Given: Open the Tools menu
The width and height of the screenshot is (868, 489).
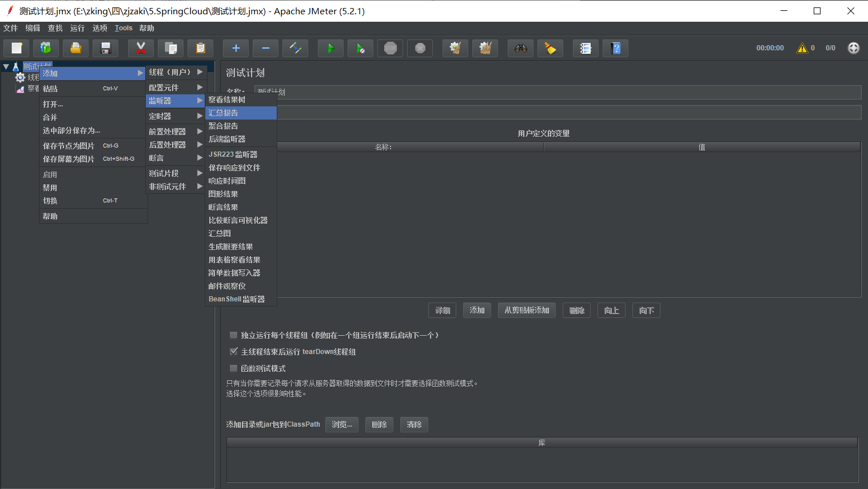Looking at the screenshot, I should pyautogui.click(x=124, y=28).
